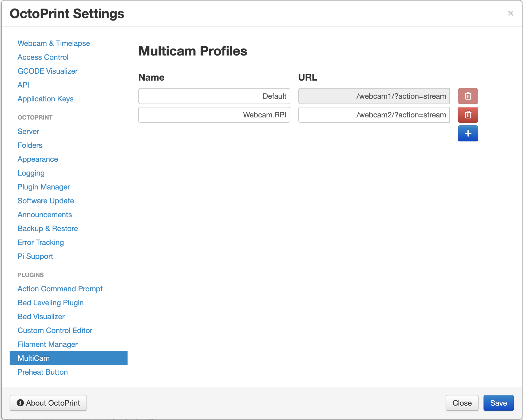Select Folders in the sidebar
Image resolution: width=523 pixels, height=420 pixels.
(30, 145)
